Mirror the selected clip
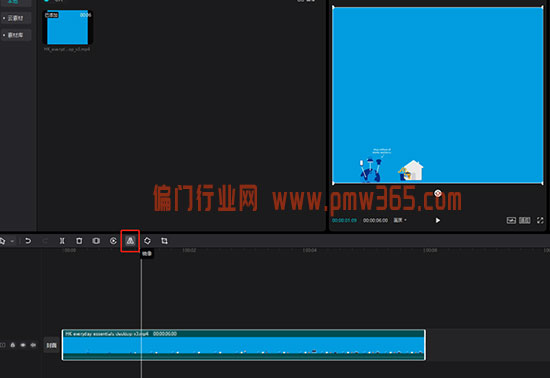 pyautogui.click(x=130, y=241)
